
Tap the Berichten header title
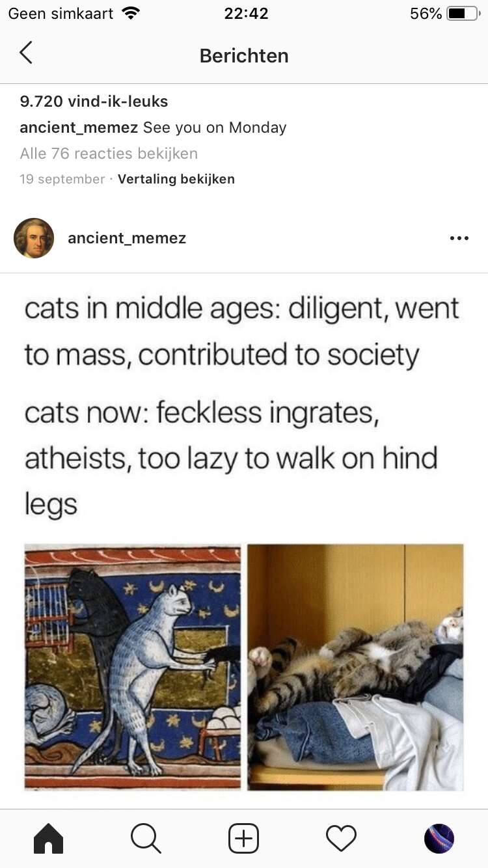coord(244,56)
